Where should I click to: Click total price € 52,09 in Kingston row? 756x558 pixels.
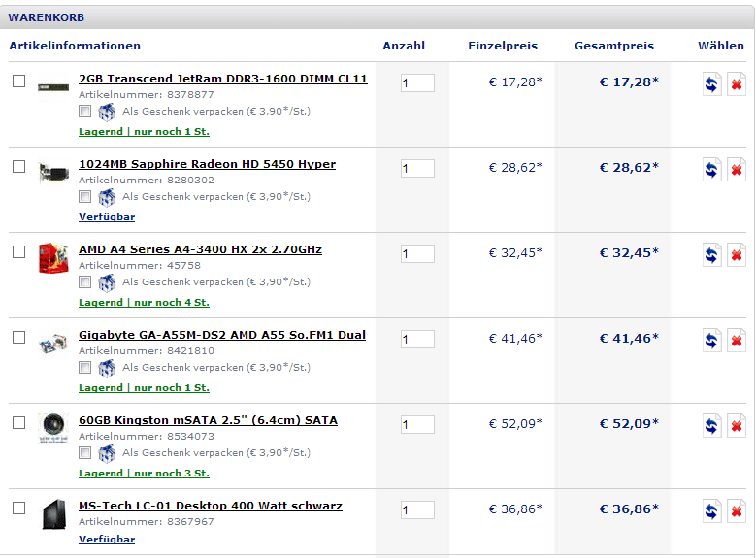(x=629, y=423)
